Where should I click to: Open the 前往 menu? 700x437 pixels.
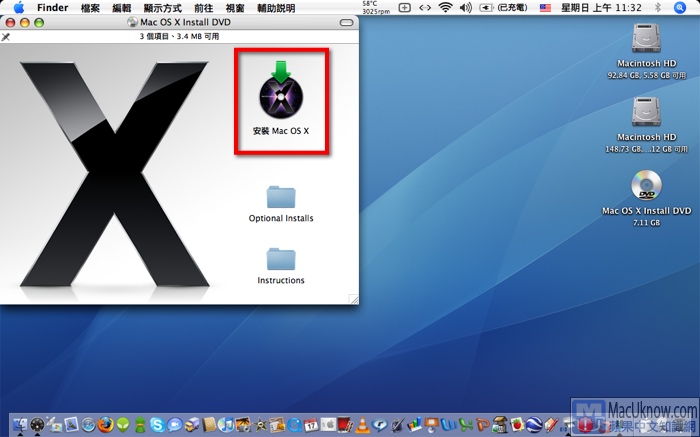click(x=204, y=8)
